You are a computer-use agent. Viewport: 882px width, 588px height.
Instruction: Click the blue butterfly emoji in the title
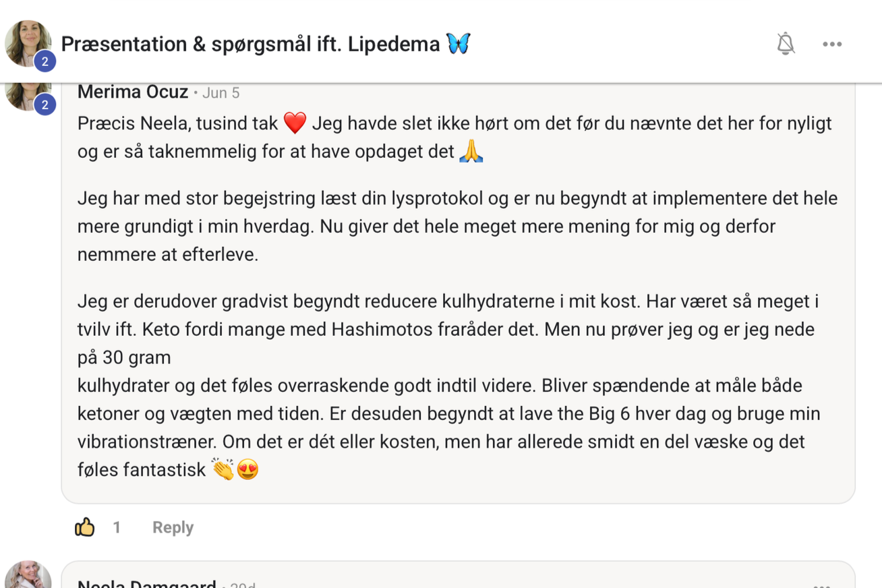click(x=458, y=44)
